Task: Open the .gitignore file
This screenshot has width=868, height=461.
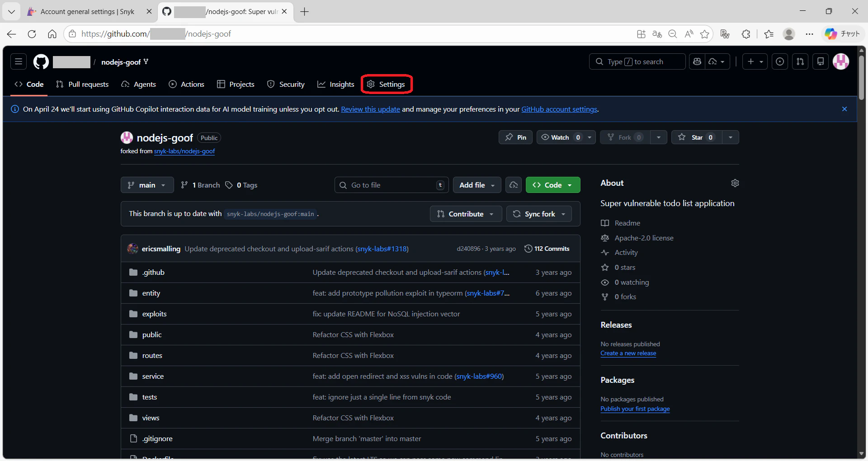Action: [157, 439]
